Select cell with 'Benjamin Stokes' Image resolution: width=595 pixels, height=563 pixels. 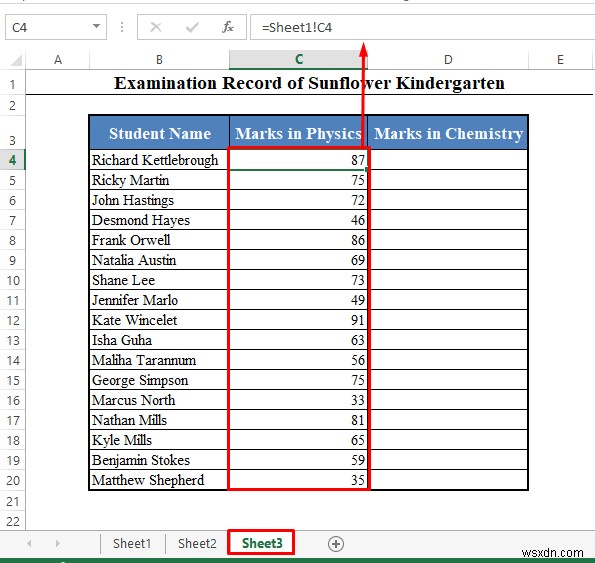point(159,460)
